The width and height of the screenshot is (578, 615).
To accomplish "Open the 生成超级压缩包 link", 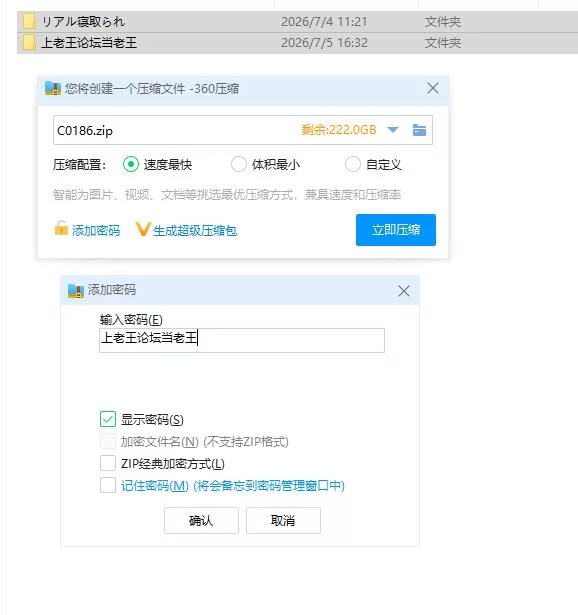I will [195, 231].
